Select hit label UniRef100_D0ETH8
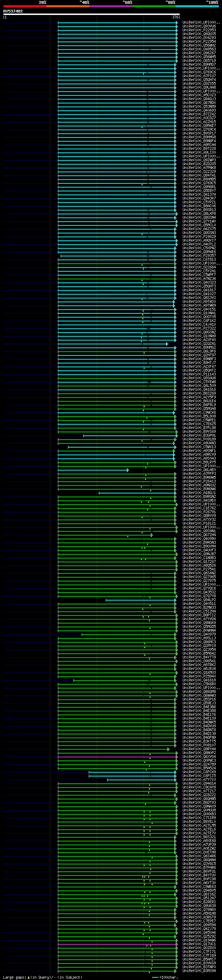222x980 pixels. [199, 852]
